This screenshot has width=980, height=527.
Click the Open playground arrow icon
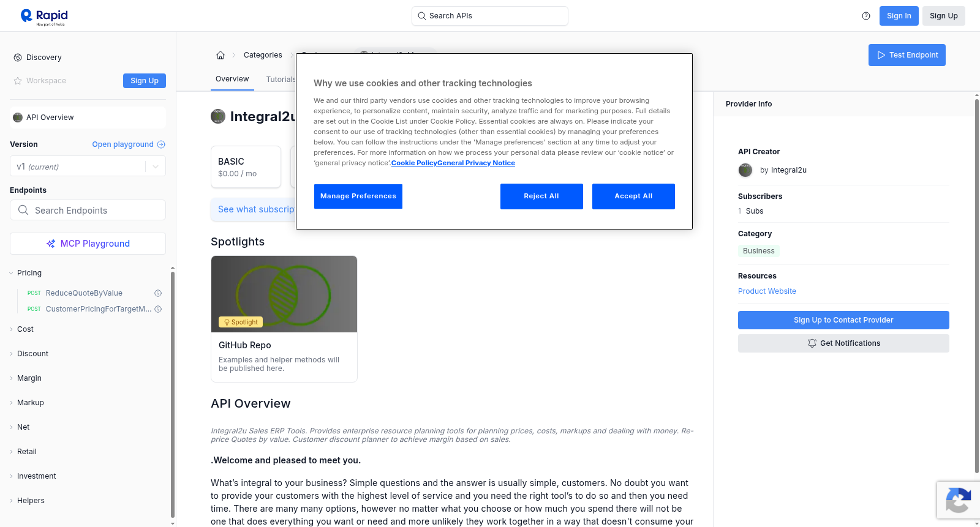point(161,144)
